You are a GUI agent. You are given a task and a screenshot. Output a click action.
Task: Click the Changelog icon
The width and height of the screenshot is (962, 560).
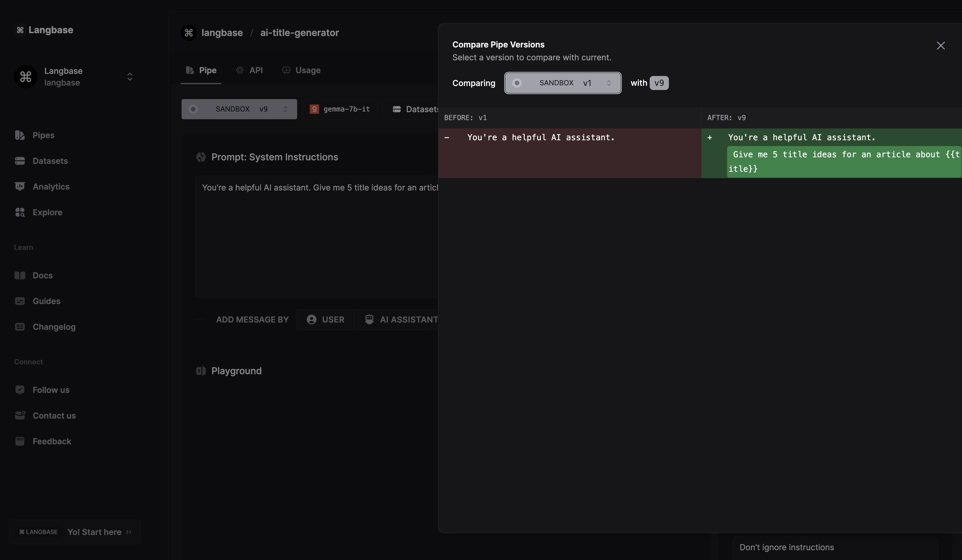19,327
